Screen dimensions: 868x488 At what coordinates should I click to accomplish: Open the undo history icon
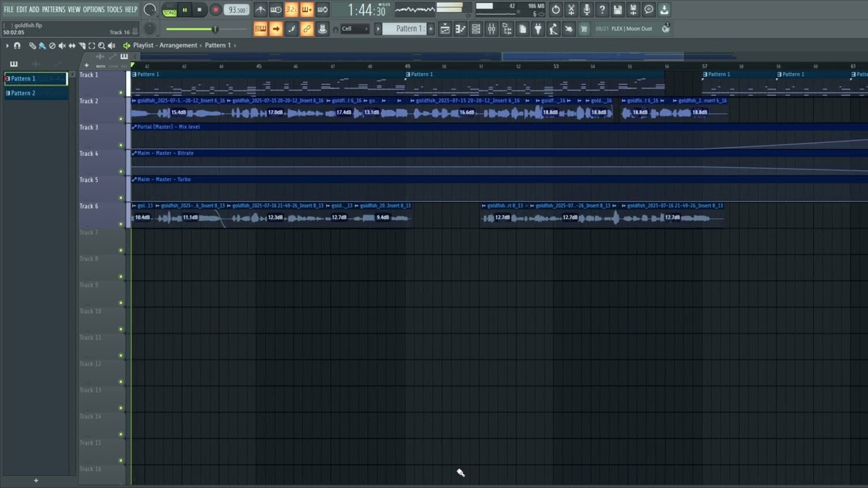pos(555,9)
